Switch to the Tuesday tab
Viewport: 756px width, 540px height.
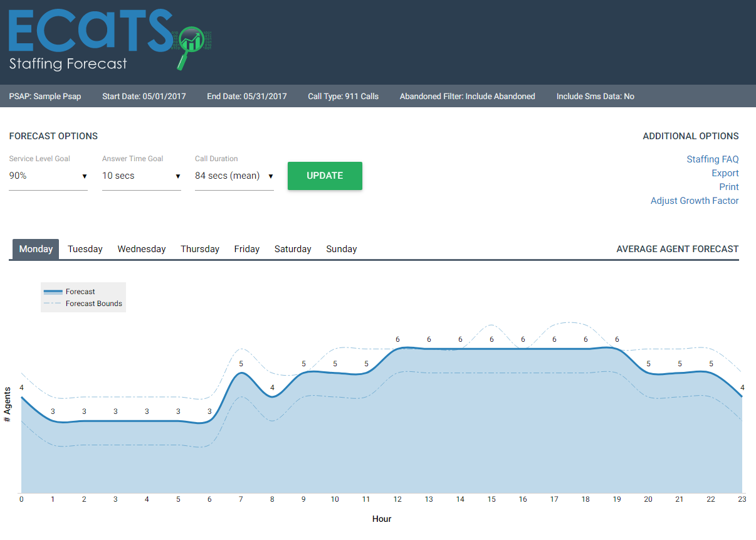[85, 249]
